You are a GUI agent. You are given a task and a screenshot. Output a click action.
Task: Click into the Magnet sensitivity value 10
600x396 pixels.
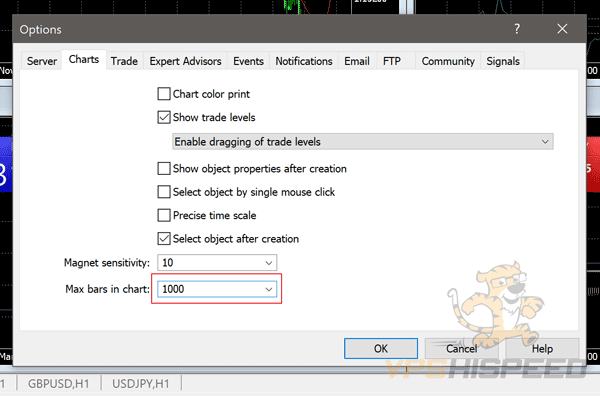pyautogui.click(x=168, y=263)
